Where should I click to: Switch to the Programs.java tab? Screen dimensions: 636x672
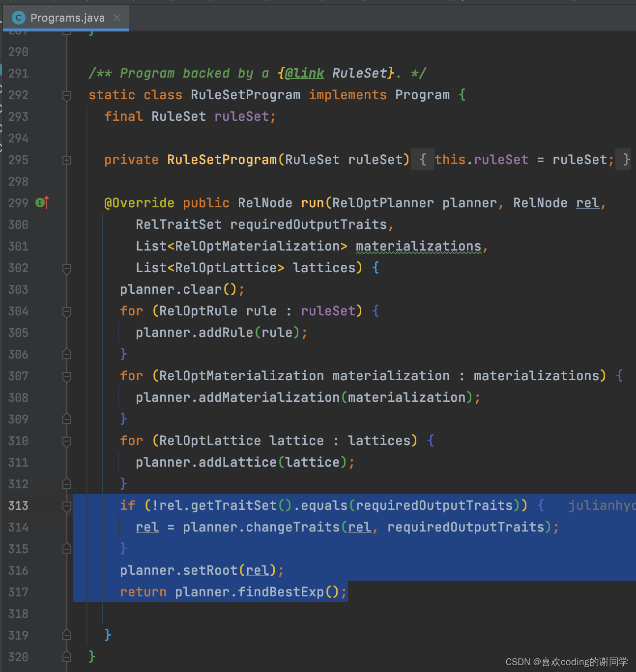(65, 18)
